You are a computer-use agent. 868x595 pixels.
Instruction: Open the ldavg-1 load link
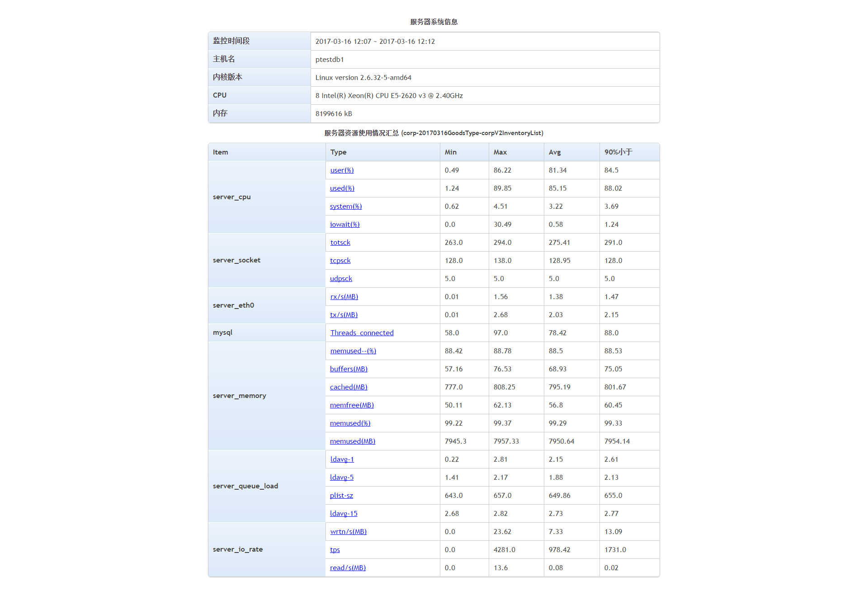pyautogui.click(x=342, y=459)
